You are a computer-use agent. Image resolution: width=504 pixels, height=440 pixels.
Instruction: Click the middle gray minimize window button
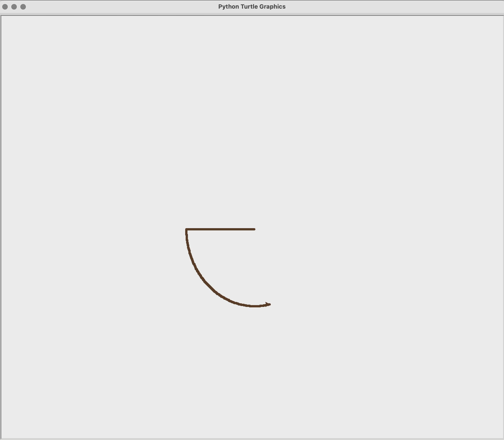coord(14,7)
